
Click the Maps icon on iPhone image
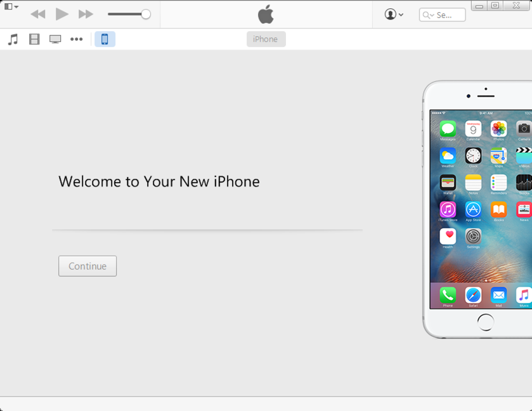tap(499, 156)
